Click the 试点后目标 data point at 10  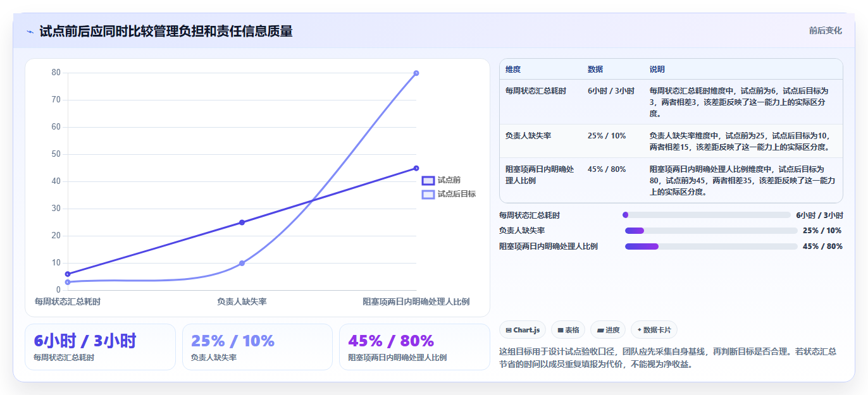242,263
